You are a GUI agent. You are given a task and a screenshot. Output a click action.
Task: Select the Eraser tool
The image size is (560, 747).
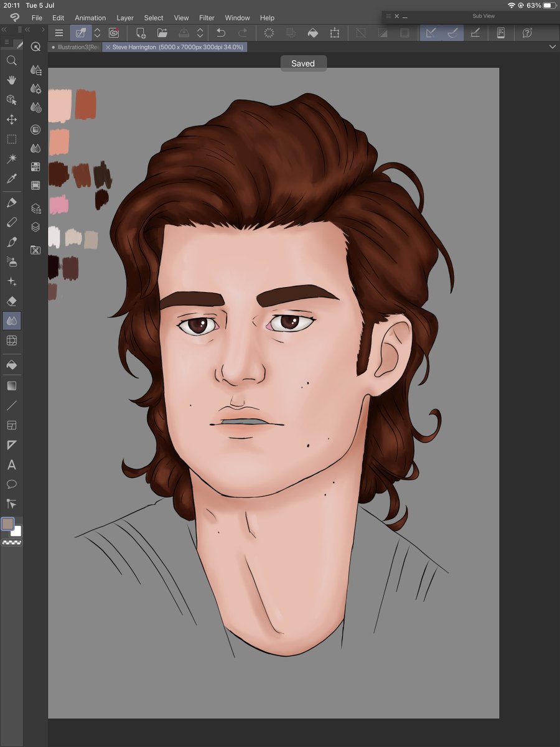11,301
